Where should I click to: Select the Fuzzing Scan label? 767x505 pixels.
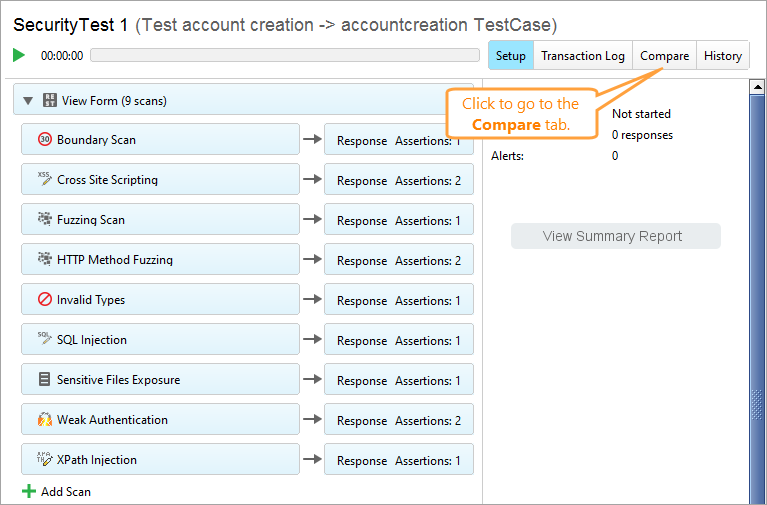coord(91,220)
